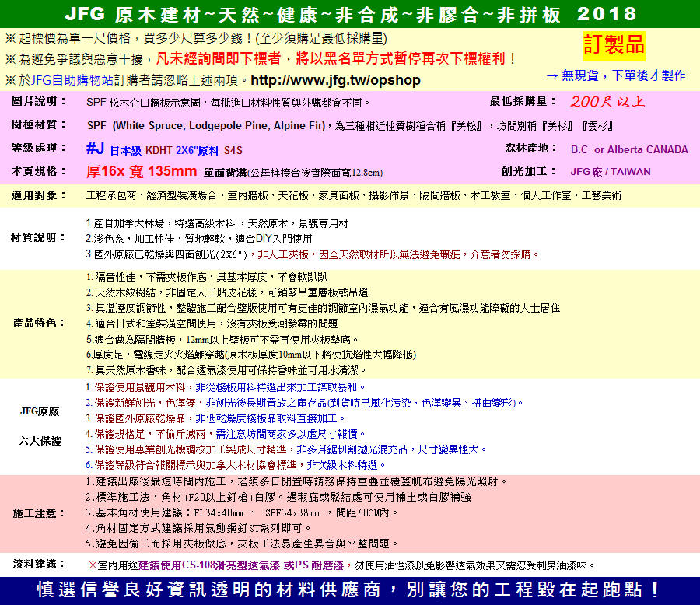Select the red 200尺以上 value

pos(607,102)
